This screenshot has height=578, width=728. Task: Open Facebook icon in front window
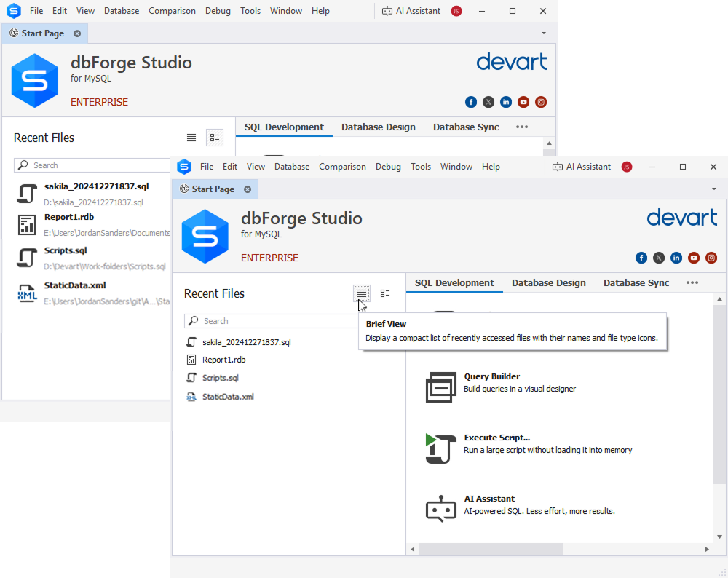coord(641,258)
